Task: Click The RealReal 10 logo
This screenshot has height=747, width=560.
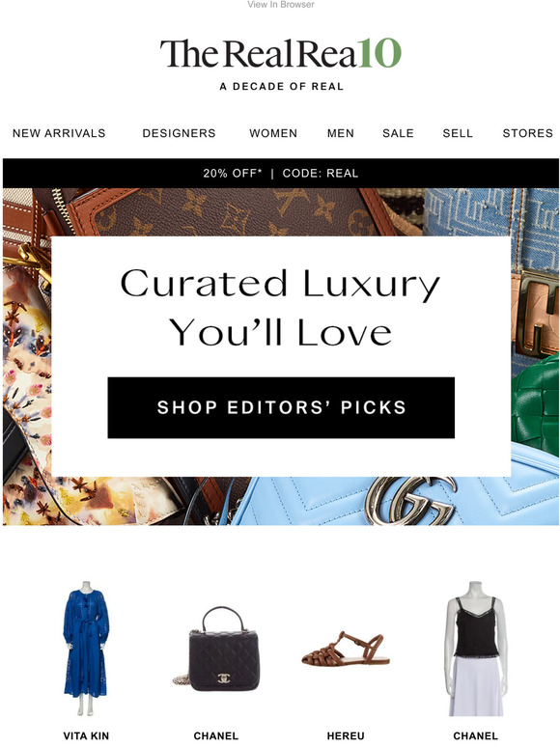Action: tap(280, 53)
